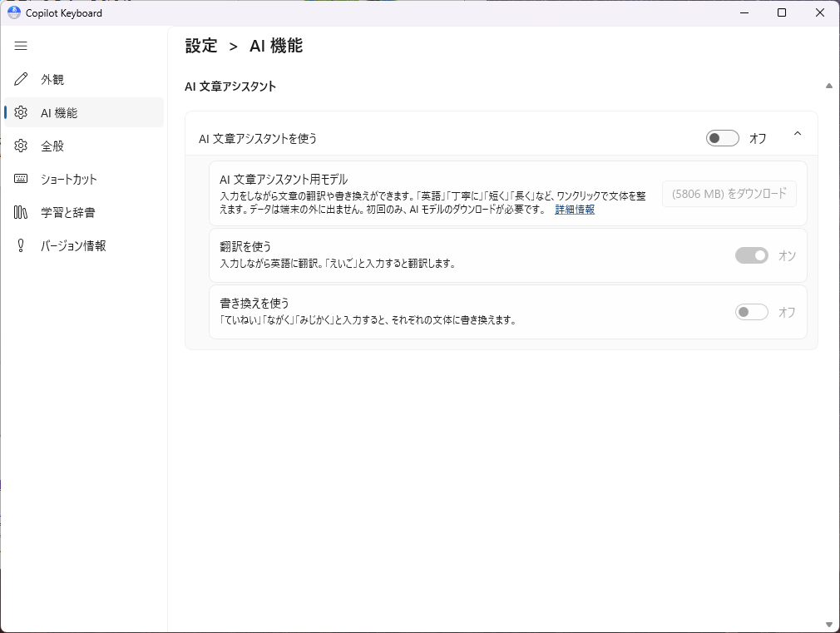Toggle the 翻訳を使う switch

[x=751, y=255]
